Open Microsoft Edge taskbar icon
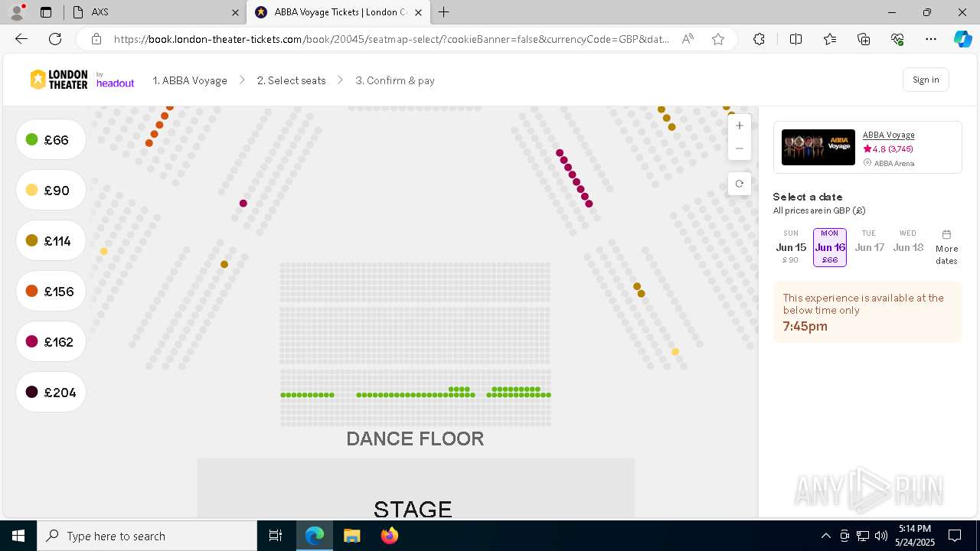The image size is (980, 551). pyautogui.click(x=315, y=536)
